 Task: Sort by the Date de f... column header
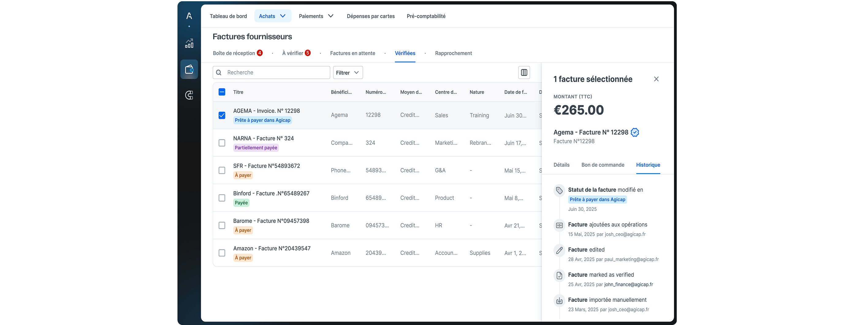(516, 92)
